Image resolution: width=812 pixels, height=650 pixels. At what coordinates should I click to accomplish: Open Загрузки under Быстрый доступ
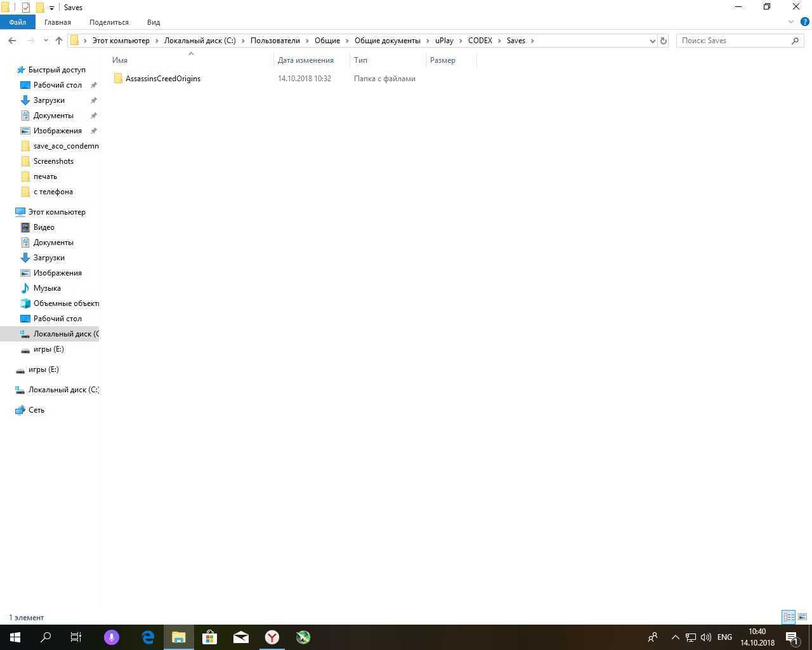pos(49,100)
